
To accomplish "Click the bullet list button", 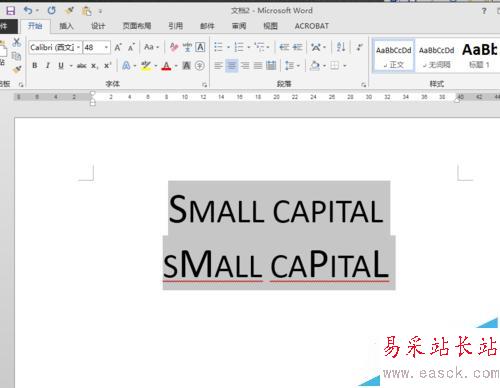I will point(218,47).
